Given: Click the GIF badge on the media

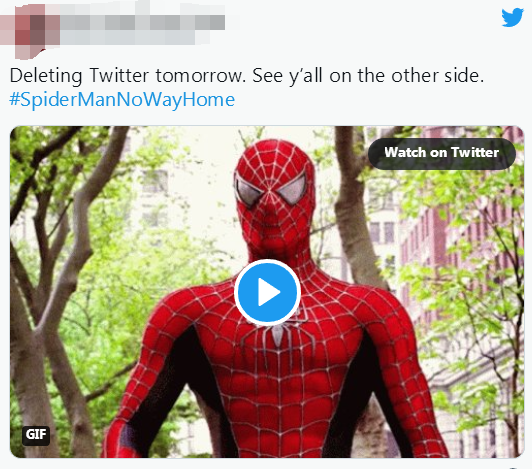Looking at the screenshot, I should (x=36, y=435).
